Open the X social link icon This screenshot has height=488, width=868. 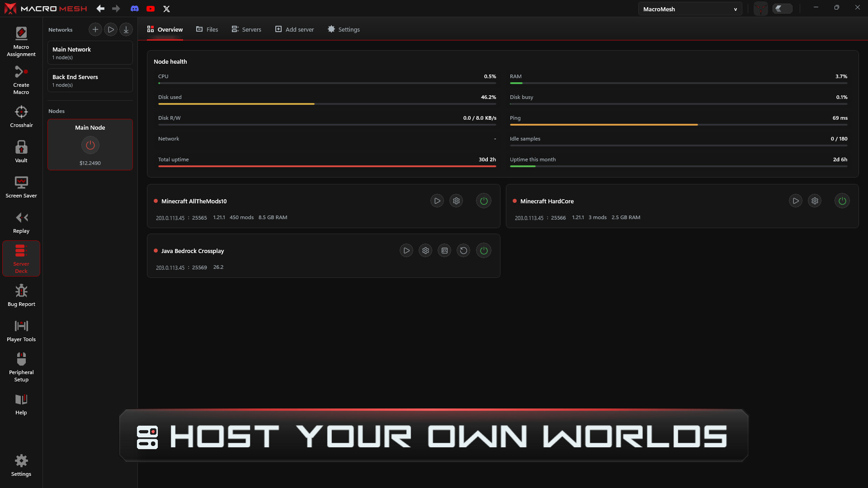(166, 9)
